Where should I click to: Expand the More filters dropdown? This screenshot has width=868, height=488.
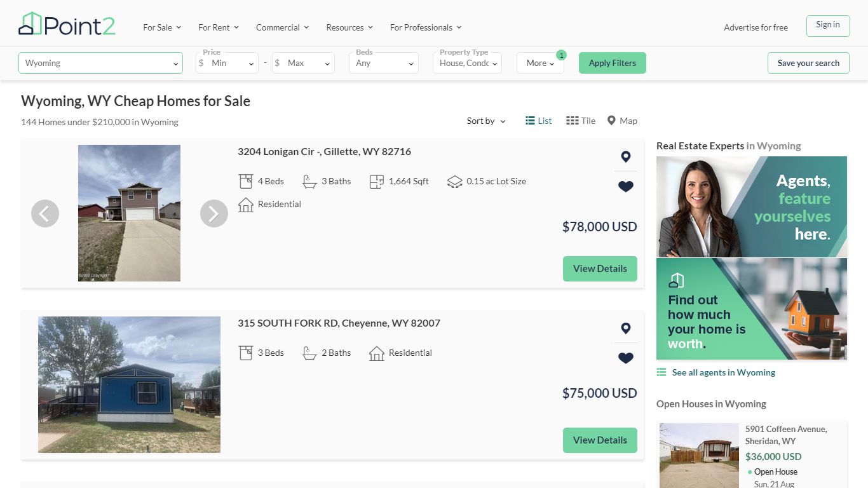pyautogui.click(x=540, y=63)
